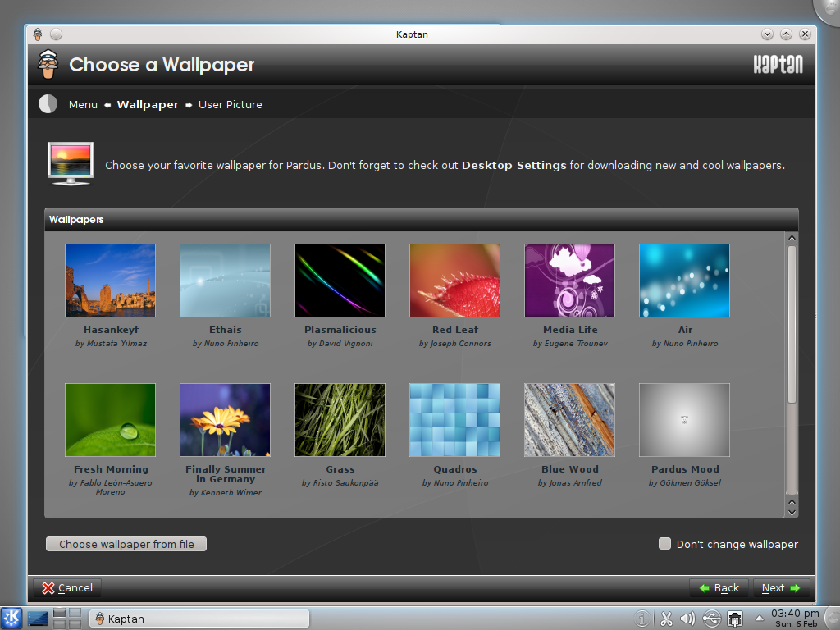Click scrollbar up arrow in wallpaper list
The image size is (840, 630).
pos(792,238)
